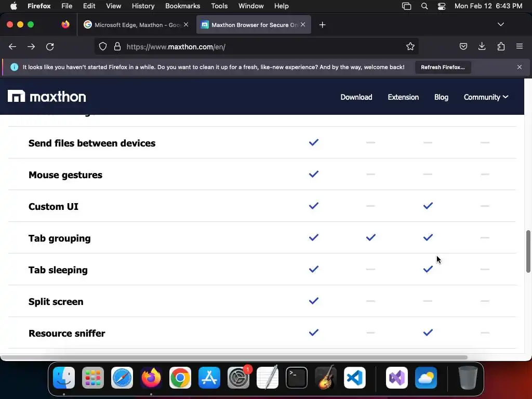Open the File menu

pos(67,6)
